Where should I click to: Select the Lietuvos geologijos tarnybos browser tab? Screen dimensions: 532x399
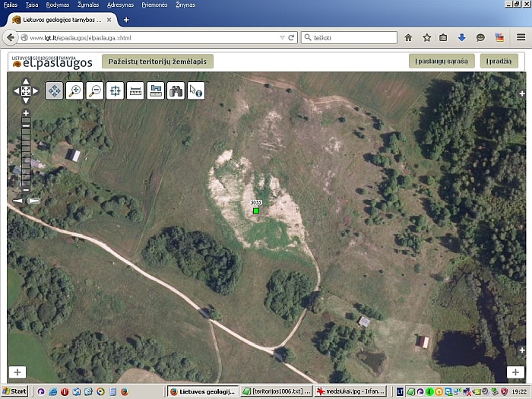click(62, 20)
